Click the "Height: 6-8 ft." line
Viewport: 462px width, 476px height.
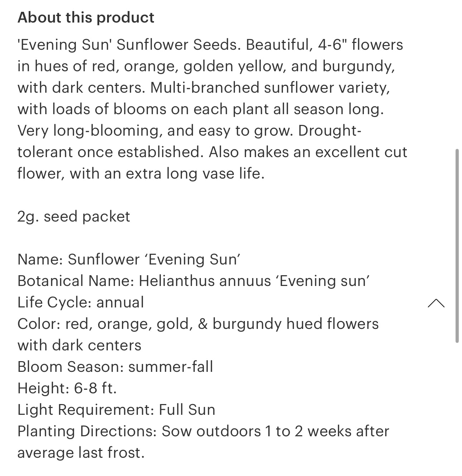67,388
